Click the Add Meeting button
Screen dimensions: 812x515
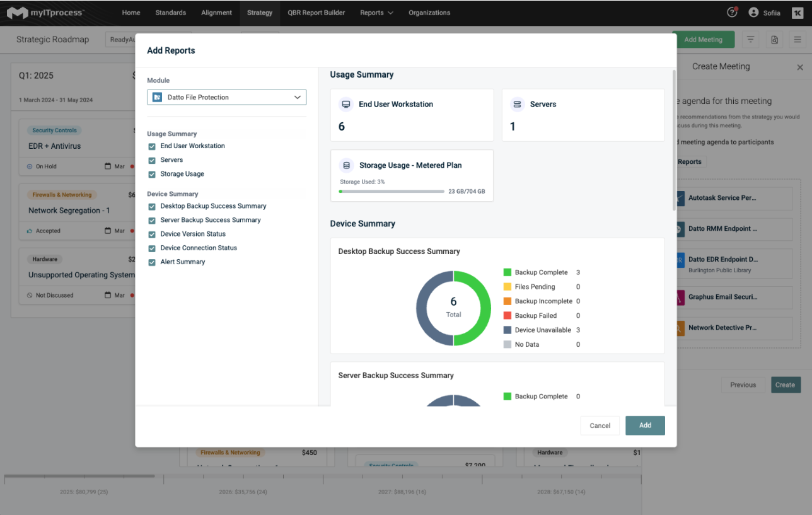[703, 40]
